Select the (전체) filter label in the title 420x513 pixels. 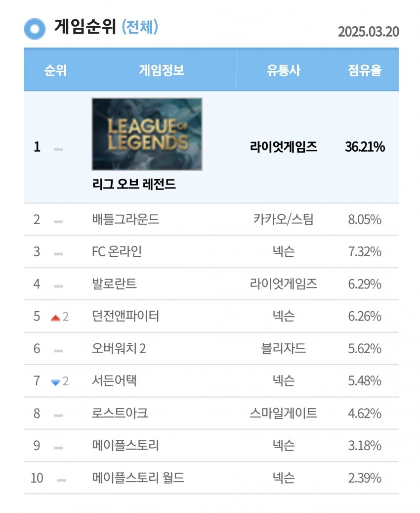pyautogui.click(x=140, y=27)
